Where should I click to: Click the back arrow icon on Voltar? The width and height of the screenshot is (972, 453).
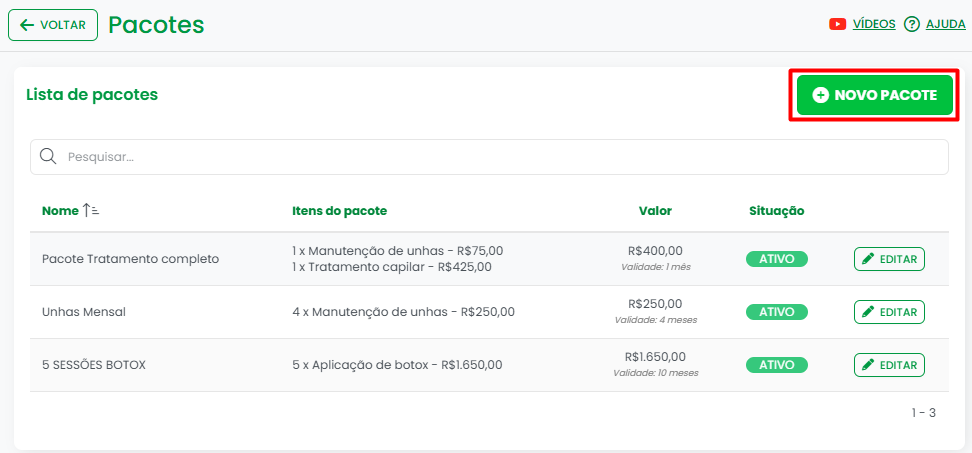point(27,25)
